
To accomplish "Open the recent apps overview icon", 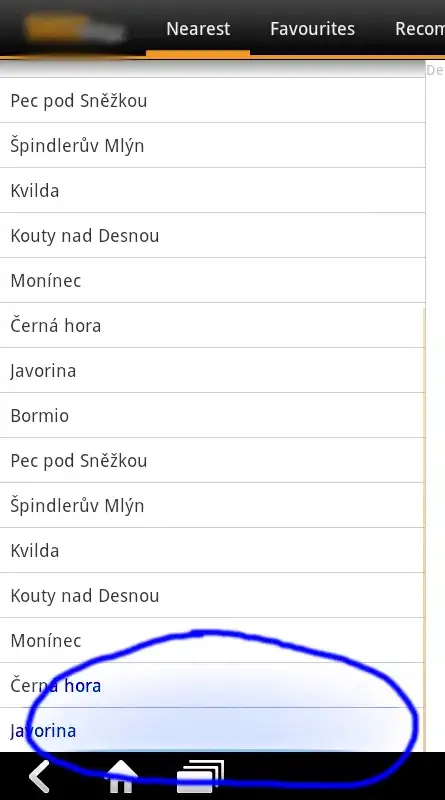I will pyautogui.click(x=201, y=777).
